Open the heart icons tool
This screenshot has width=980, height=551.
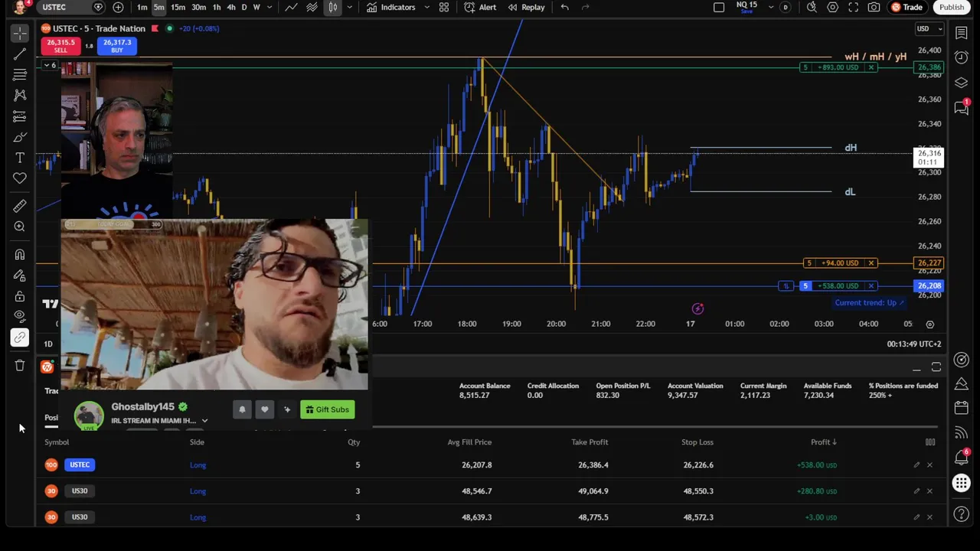pos(20,178)
